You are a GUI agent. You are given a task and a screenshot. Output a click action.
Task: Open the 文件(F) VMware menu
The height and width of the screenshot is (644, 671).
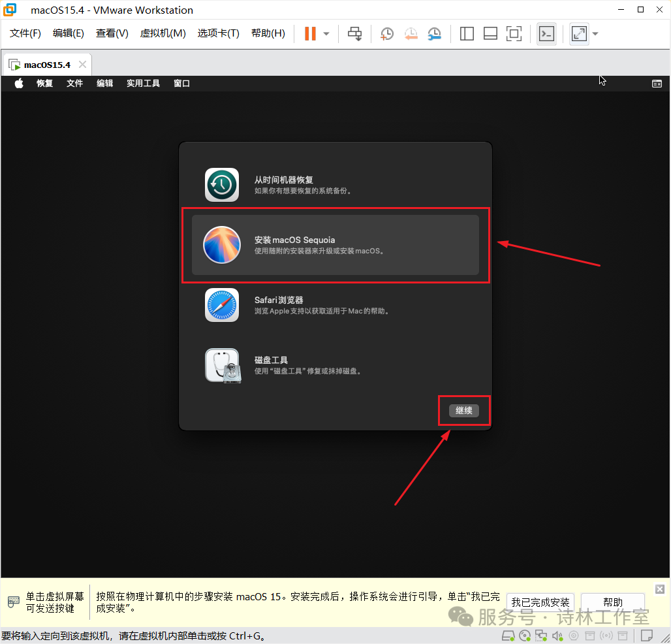(25, 33)
